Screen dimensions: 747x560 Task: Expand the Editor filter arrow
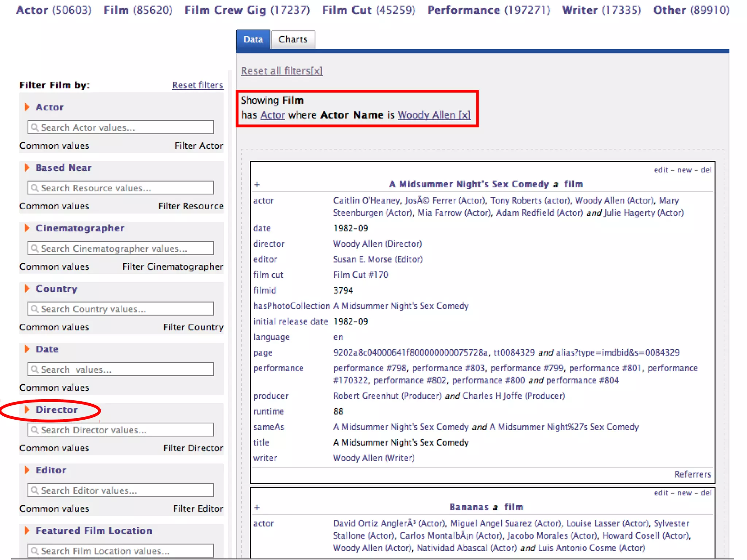pos(27,470)
